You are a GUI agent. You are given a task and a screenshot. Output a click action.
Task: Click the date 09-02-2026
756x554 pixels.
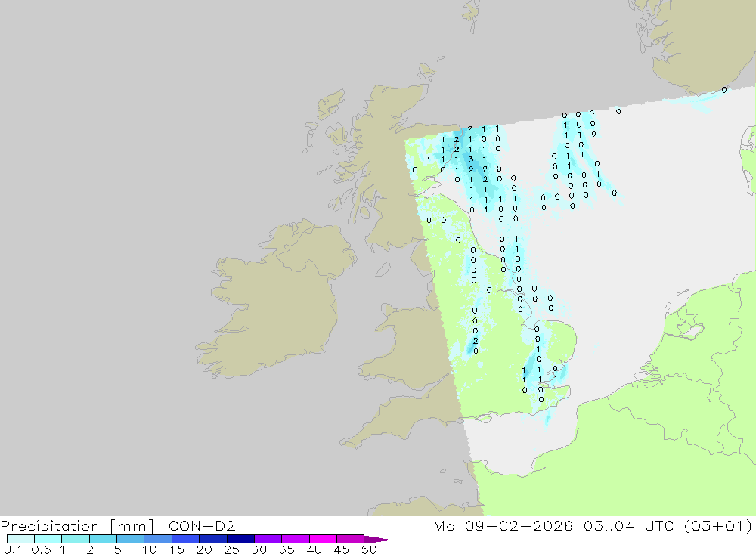[519, 525]
